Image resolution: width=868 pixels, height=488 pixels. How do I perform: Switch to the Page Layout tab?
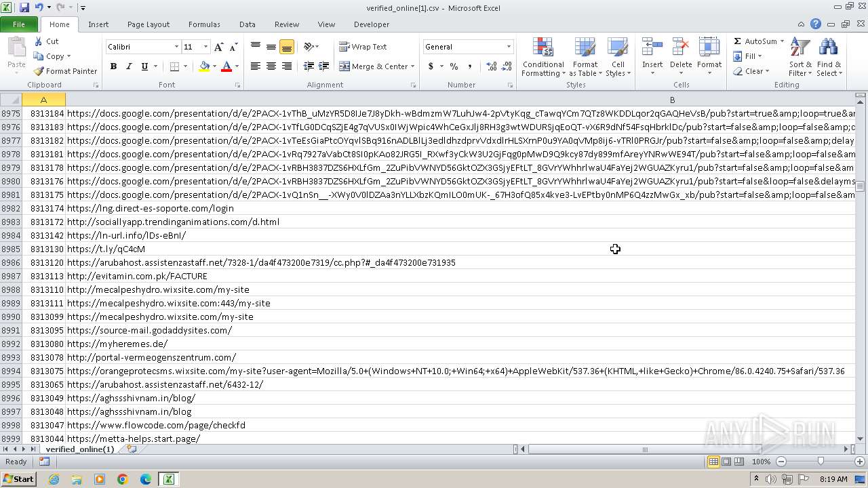click(x=149, y=24)
